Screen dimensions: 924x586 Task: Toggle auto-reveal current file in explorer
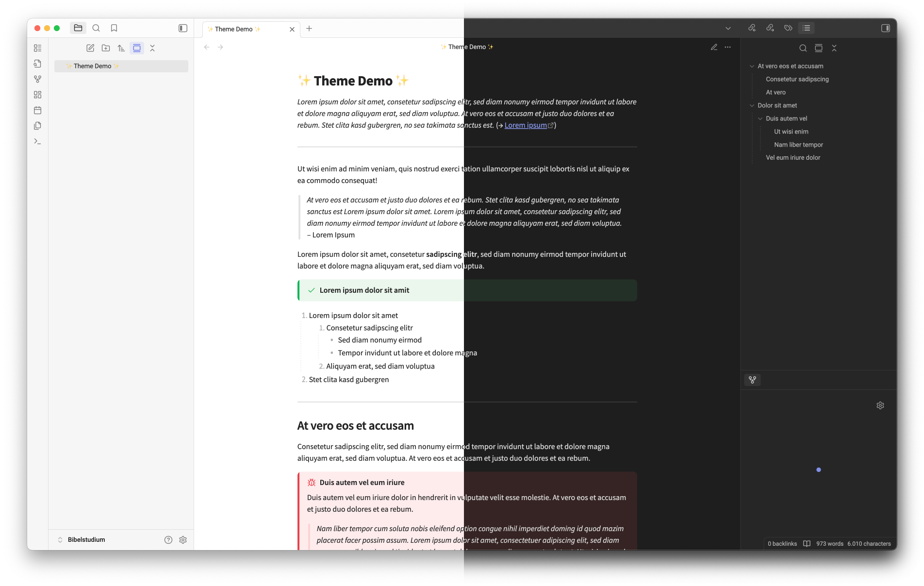coord(137,48)
